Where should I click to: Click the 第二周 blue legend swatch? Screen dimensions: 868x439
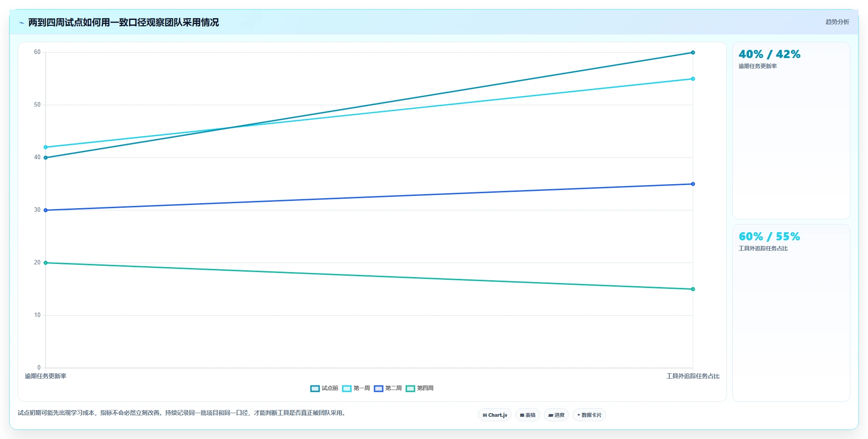(379, 388)
